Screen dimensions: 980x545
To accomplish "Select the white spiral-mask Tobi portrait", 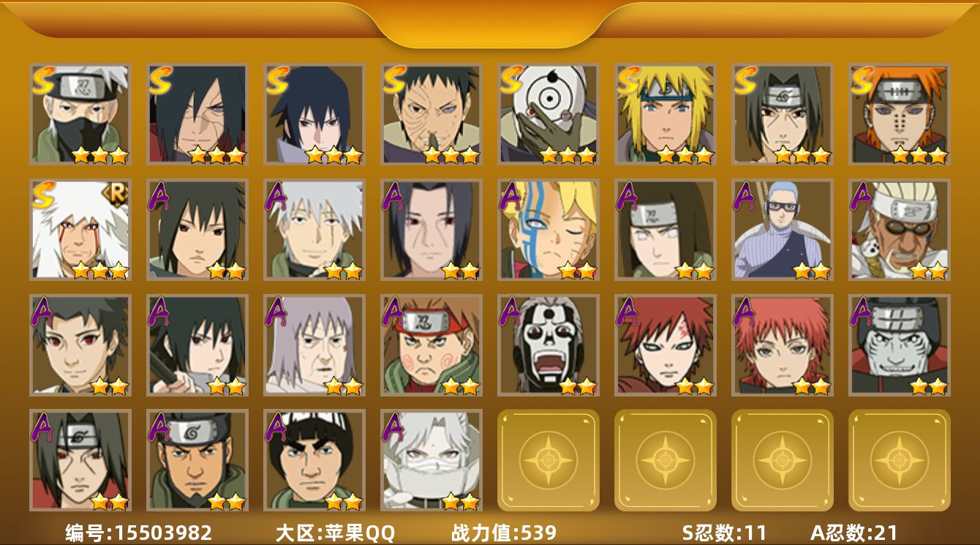I will pos(549,114).
